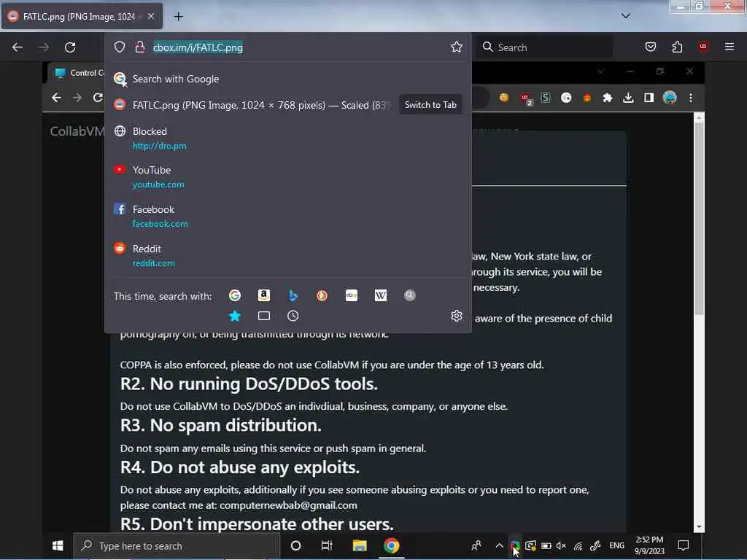Open downloads icon in inner Chrome window

[x=628, y=98]
